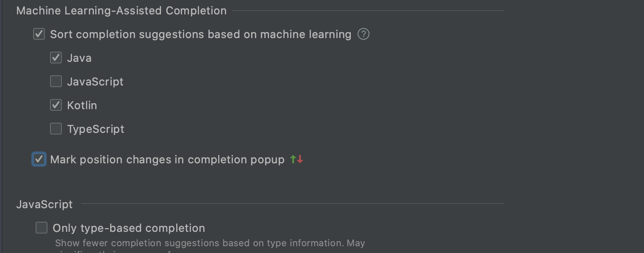Viewport: 644px width, 253px height.
Task: Uncheck the Java checkbox
Action: pos(56,58)
